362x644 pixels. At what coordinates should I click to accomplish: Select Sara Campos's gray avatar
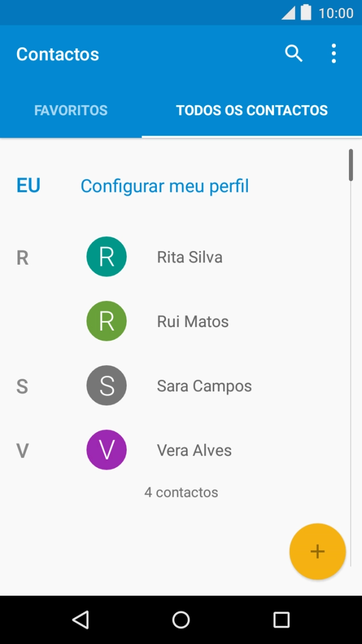[x=106, y=385]
